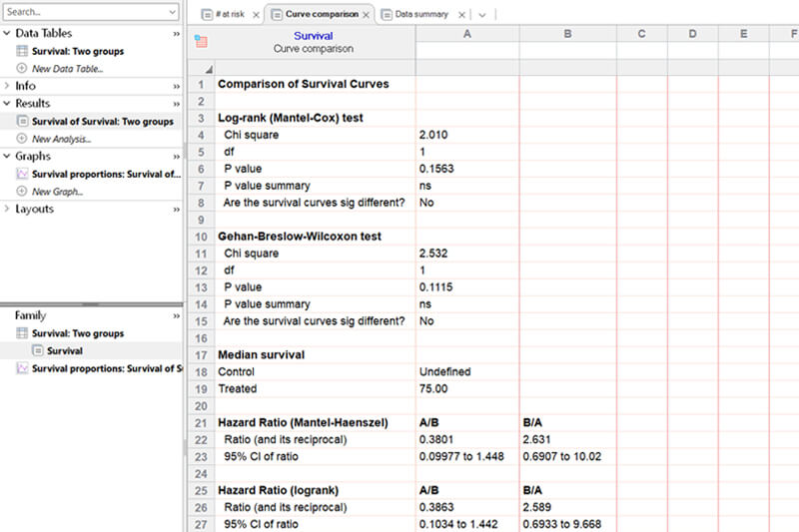799x532 pixels.
Task: Click the results sheet icon beside Survival header
Action: (201, 42)
